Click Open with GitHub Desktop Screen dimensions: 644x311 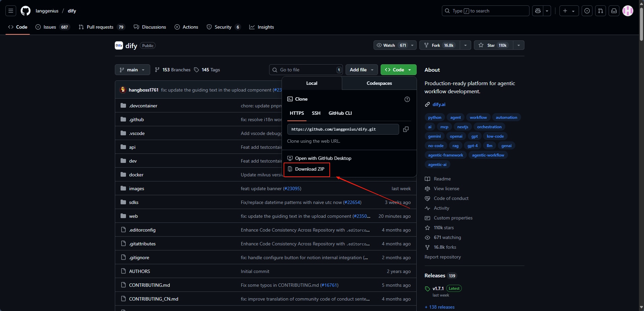319,158
